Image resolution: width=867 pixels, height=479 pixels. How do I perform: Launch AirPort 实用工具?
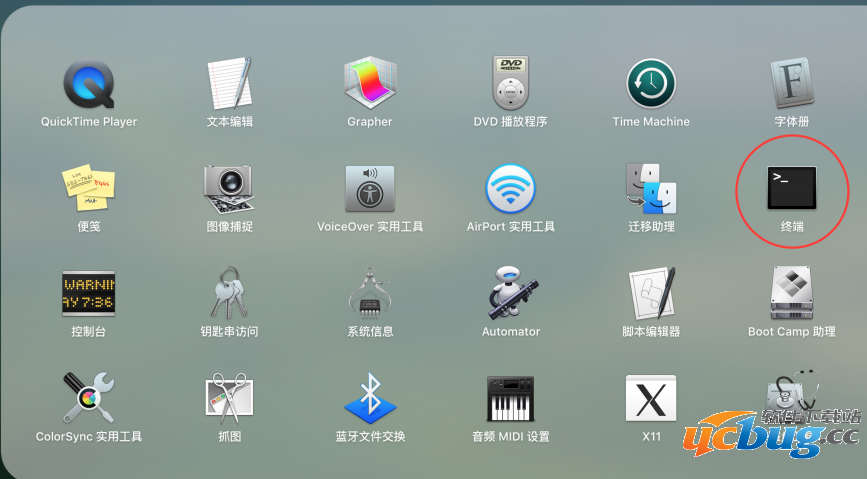point(510,189)
